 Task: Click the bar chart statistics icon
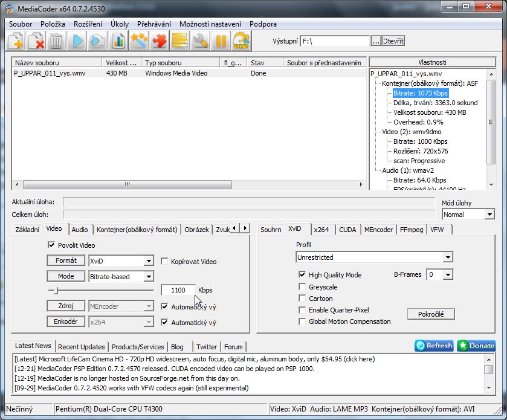[x=118, y=41]
